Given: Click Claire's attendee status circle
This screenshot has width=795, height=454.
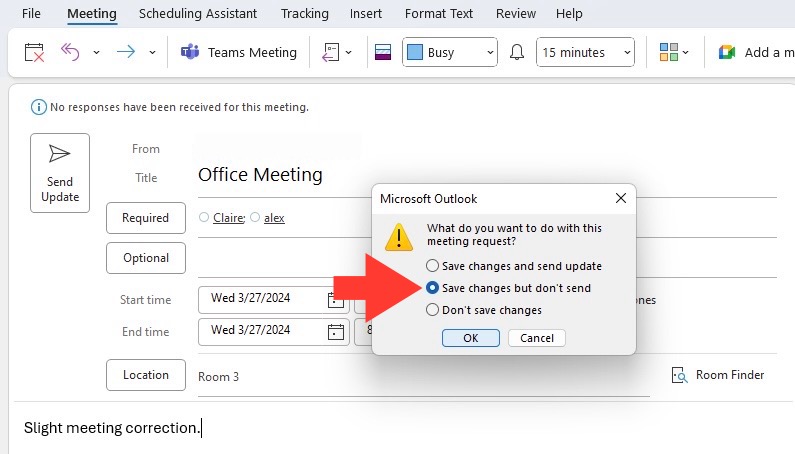Looking at the screenshot, I should pos(204,217).
